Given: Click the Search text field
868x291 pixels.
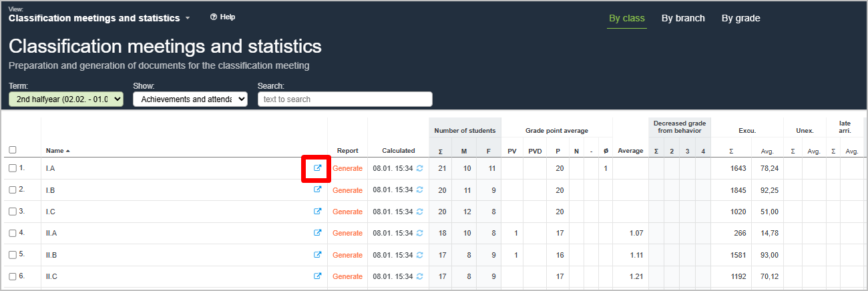Looking at the screenshot, I should (x=345, y=99).
